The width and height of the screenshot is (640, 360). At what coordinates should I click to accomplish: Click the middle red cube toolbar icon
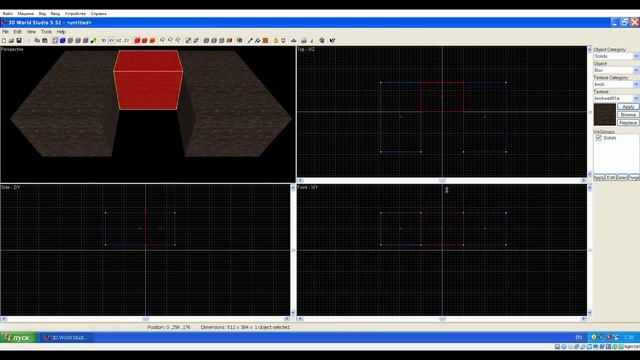point(144,40)
